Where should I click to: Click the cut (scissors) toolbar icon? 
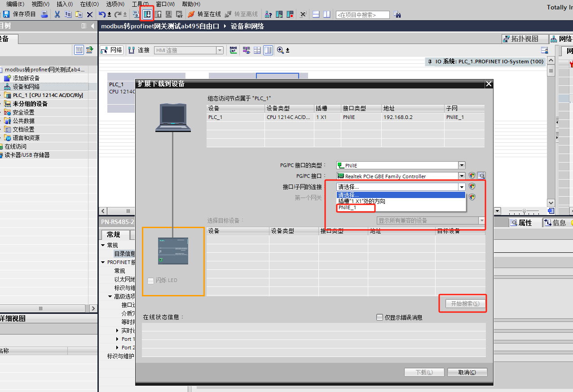pos(57,14)
